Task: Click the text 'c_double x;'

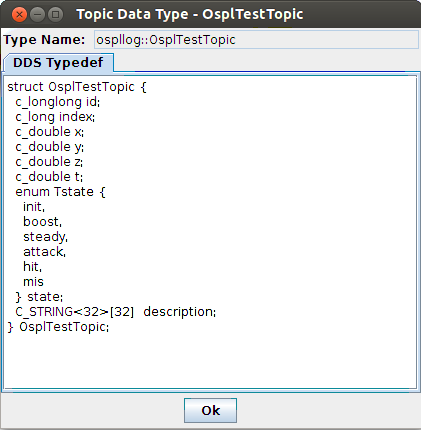Action: 50,132
